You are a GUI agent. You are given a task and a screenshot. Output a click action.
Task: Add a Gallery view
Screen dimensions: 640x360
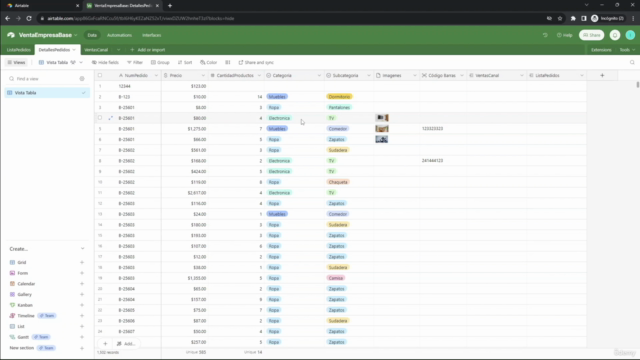click(82, 294)
